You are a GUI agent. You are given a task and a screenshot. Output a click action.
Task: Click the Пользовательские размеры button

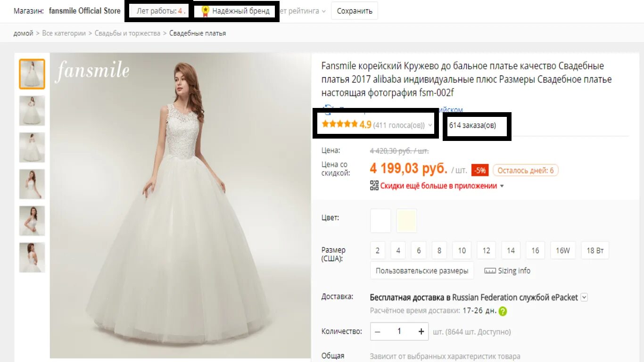coord(422,271)
